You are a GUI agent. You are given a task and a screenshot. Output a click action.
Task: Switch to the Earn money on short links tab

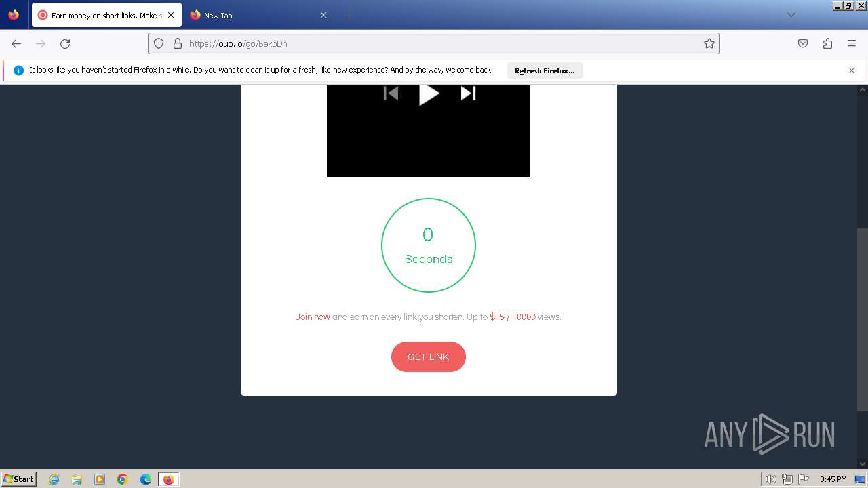point(106,15)
